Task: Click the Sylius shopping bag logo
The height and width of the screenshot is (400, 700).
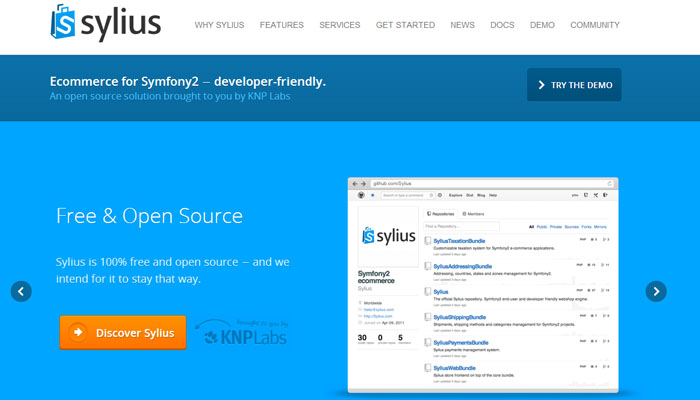Action: (64, 24)
